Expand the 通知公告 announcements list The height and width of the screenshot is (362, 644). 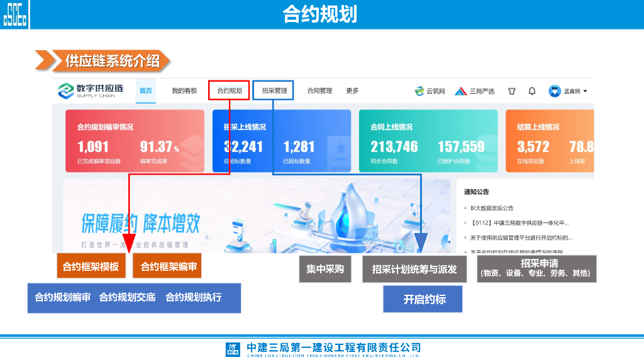click(x=476, y=191)
